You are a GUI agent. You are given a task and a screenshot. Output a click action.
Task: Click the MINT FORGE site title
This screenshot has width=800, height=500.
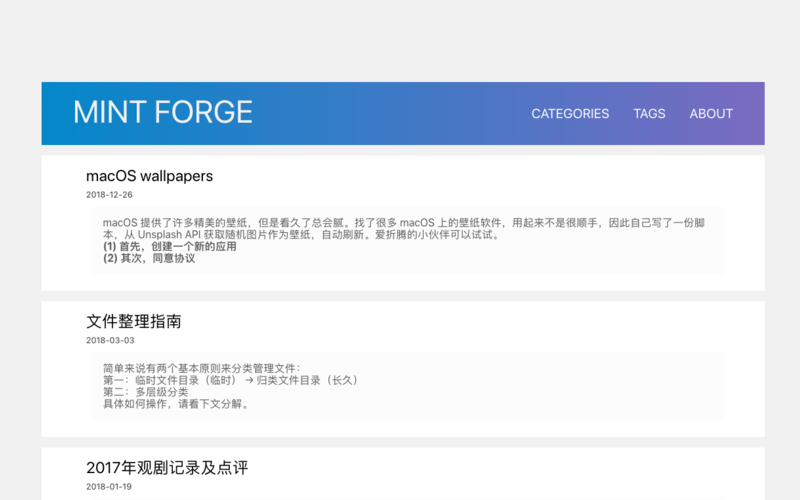point(163,112)
